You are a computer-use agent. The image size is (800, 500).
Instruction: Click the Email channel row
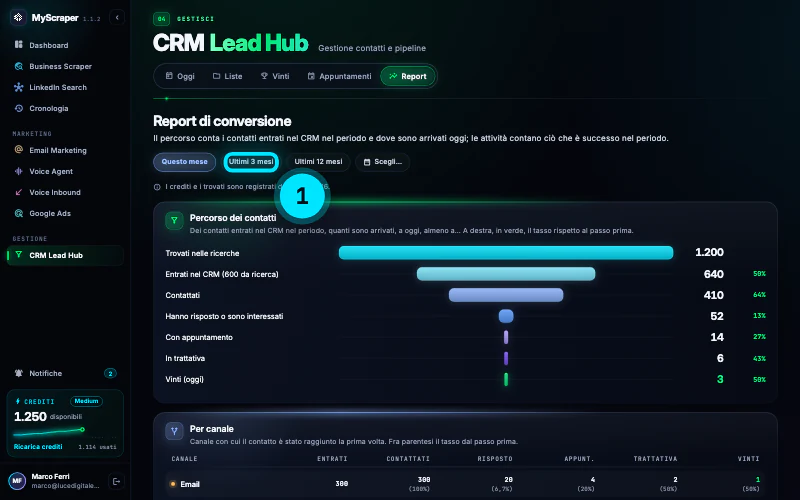pyautogui.click(x=464, y=484)
